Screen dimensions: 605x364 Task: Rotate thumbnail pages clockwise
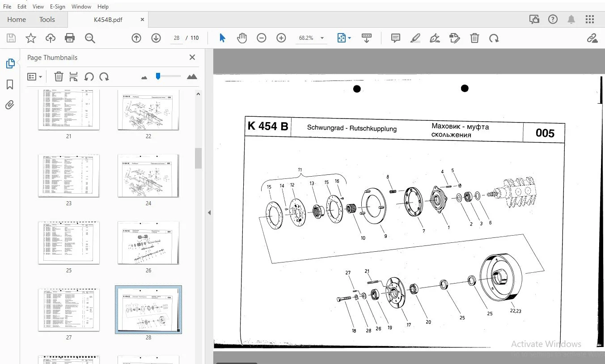[104, 77]
